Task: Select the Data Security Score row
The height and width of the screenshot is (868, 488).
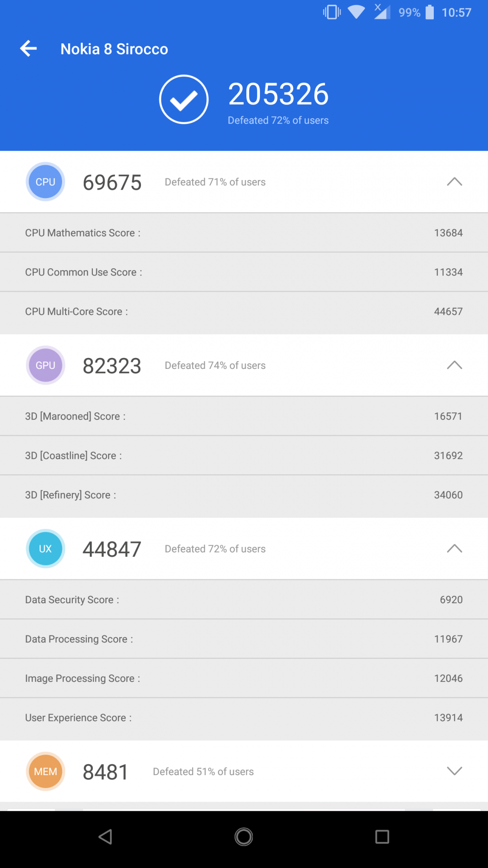Action: 244,600
